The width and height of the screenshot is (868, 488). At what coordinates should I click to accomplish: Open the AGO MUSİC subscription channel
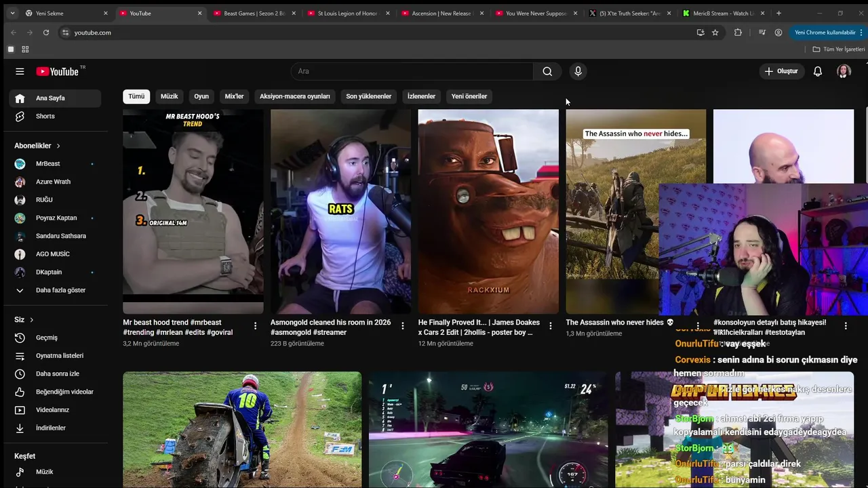55,254
